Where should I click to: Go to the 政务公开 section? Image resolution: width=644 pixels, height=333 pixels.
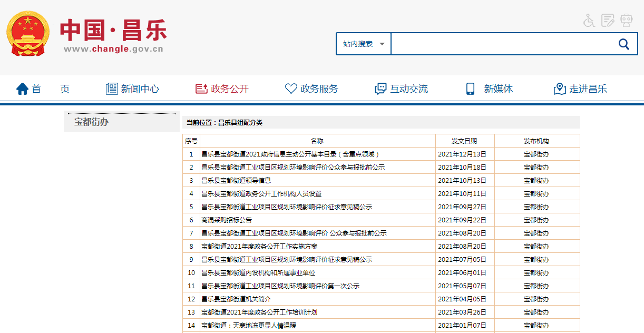click(229, 89)
